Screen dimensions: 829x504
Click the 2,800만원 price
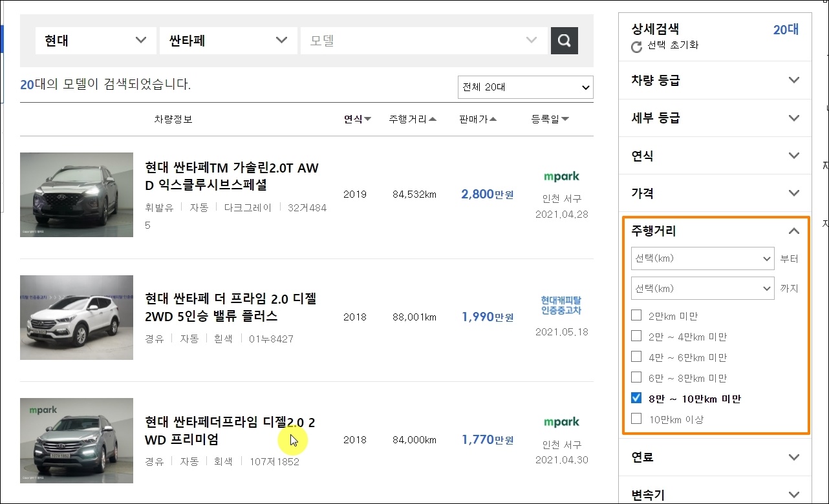coord(488,194)
